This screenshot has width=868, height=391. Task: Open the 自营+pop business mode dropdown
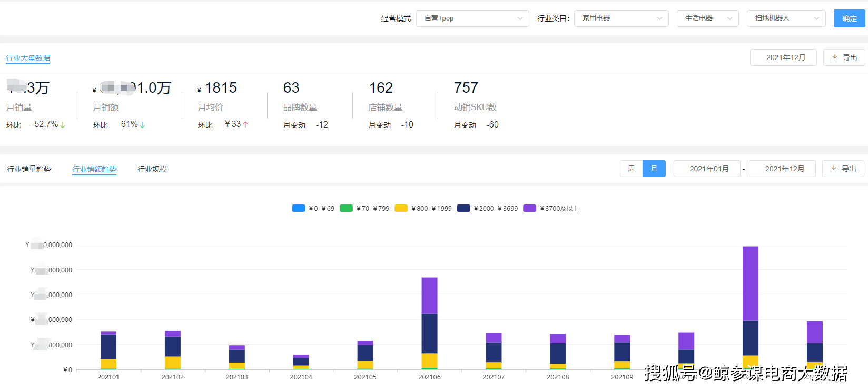472,18
